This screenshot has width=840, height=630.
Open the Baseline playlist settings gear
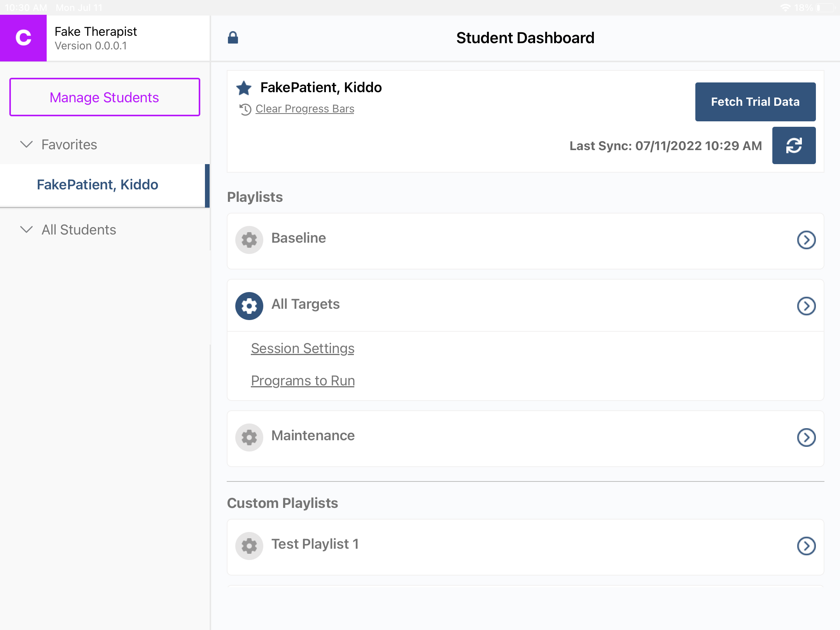(x=249, y=240)
